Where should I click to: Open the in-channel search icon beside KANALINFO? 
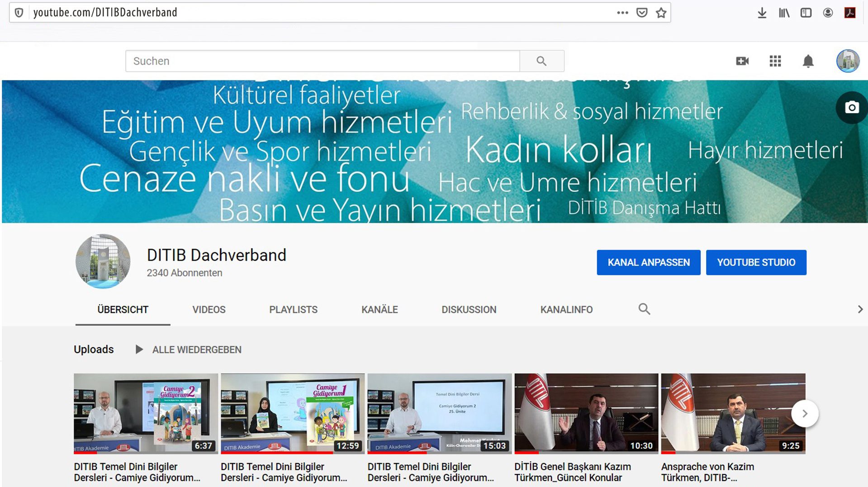[644, 309]
